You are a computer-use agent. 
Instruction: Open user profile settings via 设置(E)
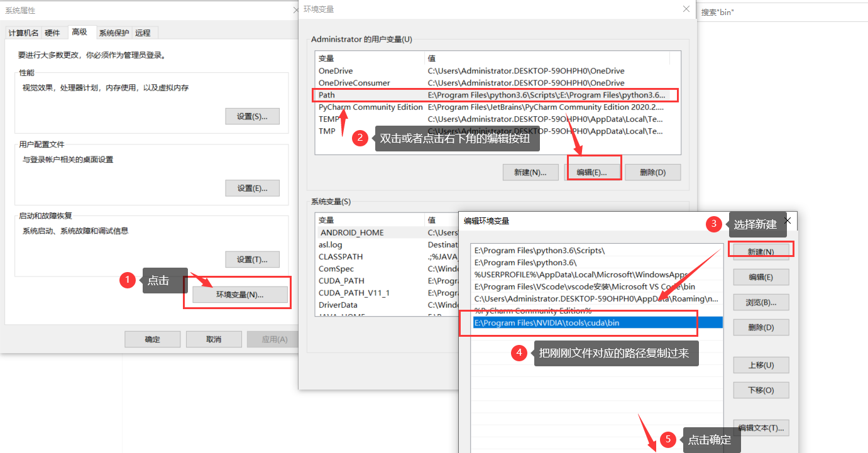click(252, 187)
